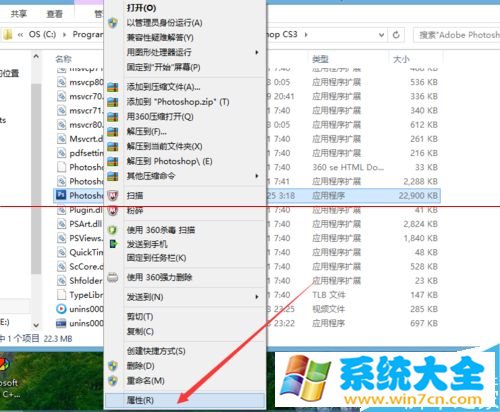Image resolution: width=500 pixels, height=412 pixels.
Task: Click green shield icon beside 360杀毒 扫描
Action: tap(113, 230)
